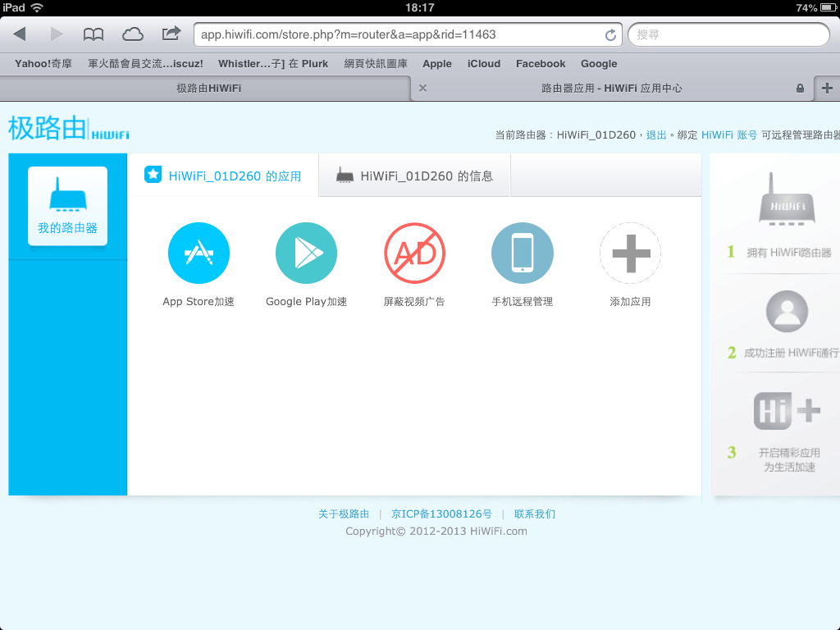Select 我的路由器 sidebar button
The width and height of the screenshot is (840, 630).
tap(67, 206)
